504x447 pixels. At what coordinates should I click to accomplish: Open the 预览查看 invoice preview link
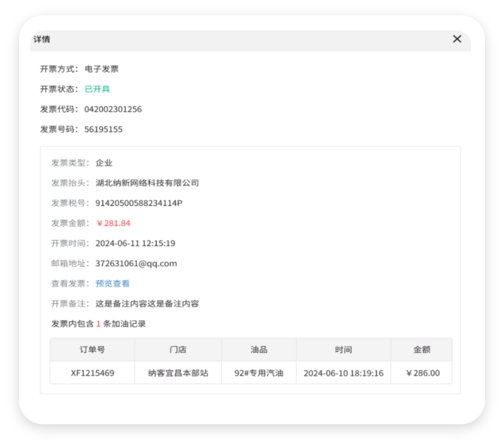pos(112,283)
